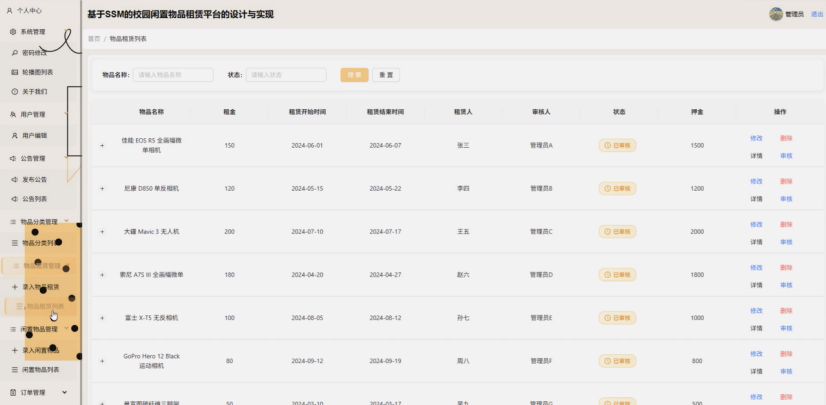Open 发布公告 through its speaker icon

[15, 180]
